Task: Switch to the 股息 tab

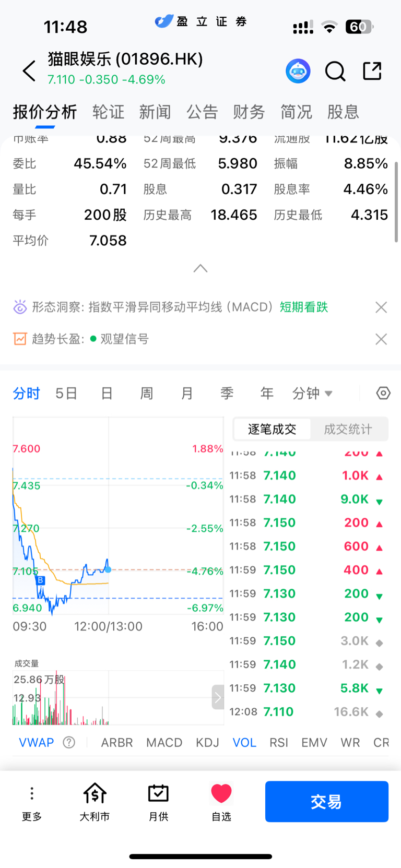Action: 343,112
